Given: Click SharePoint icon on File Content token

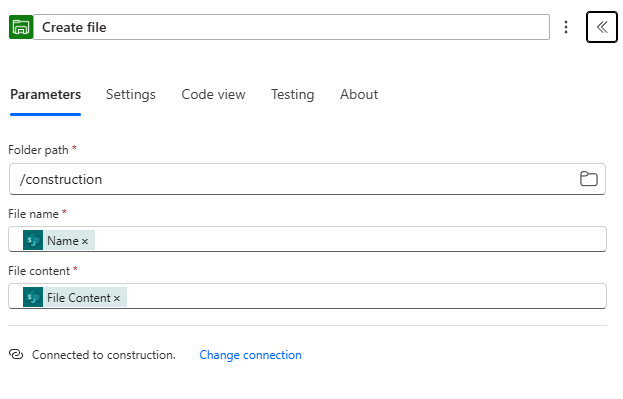Looking at the screenshot, I should pos(33,297).
